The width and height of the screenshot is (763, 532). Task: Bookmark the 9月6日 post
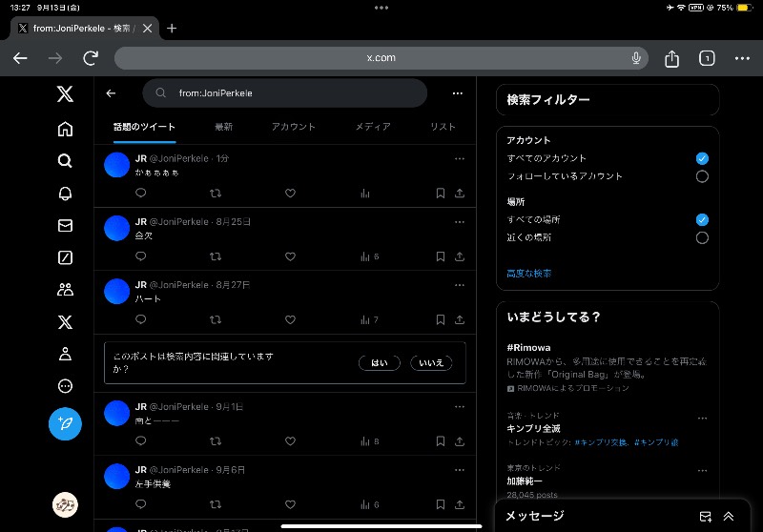441,504
